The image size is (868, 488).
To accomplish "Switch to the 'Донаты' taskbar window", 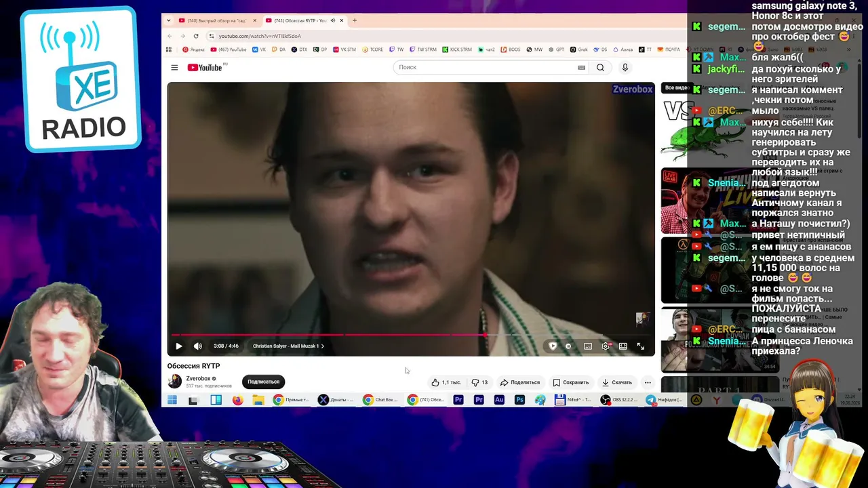I will (336, 400).
